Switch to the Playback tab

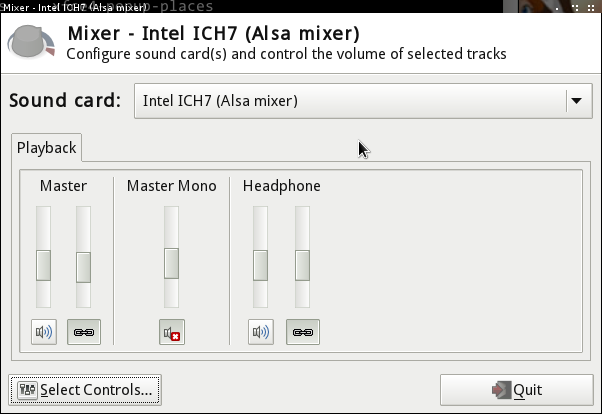pyautogui.click(x=46, y=148)
